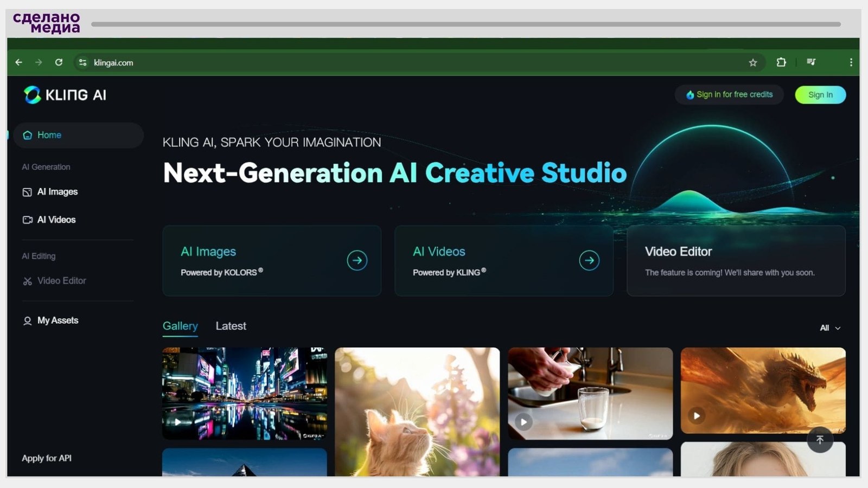Image resolution: width=868 pixels, height=488 pixels.
Task: Switch to the Latest tab
Action: pyautogui.click(x=231, y=326)
